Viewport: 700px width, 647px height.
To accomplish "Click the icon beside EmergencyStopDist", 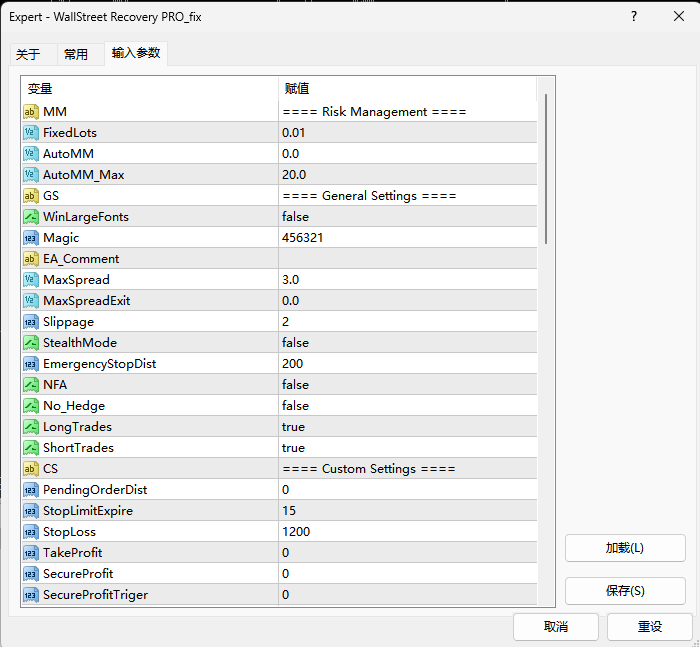I will pyautogui.click(x=31, y=363).
